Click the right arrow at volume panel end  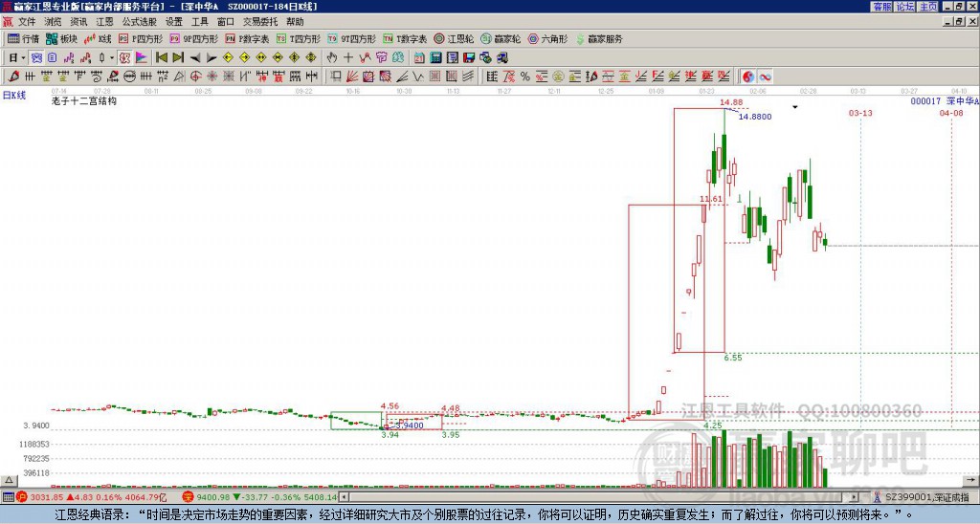click(x=970, y=480)
